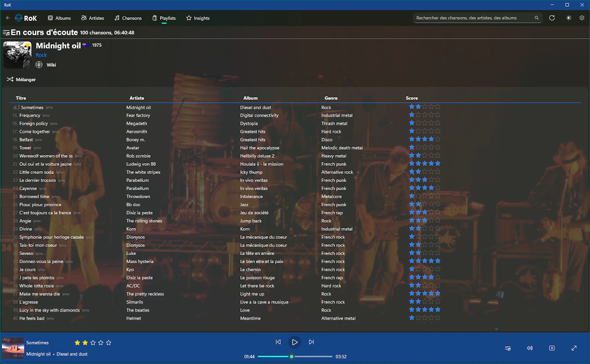Click the play button

point(295,342)
